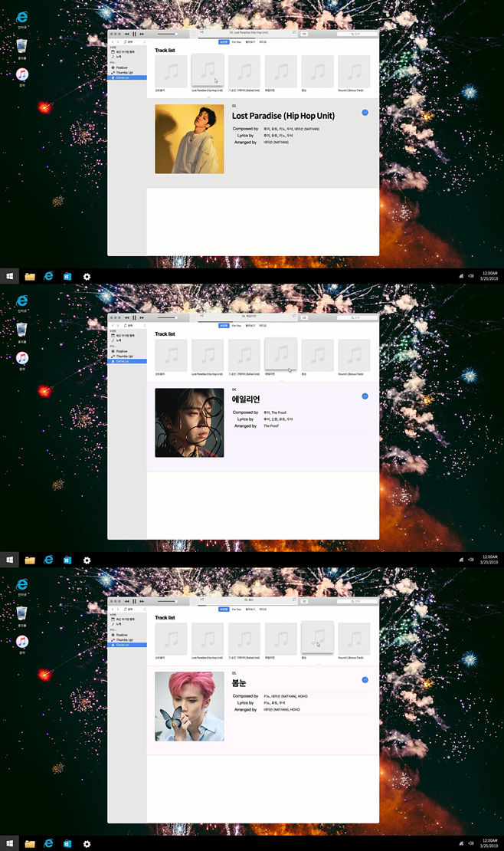Open the 음악 media dropdown in 볼는 window
The image size is (504, 851).
coord(130,609)
